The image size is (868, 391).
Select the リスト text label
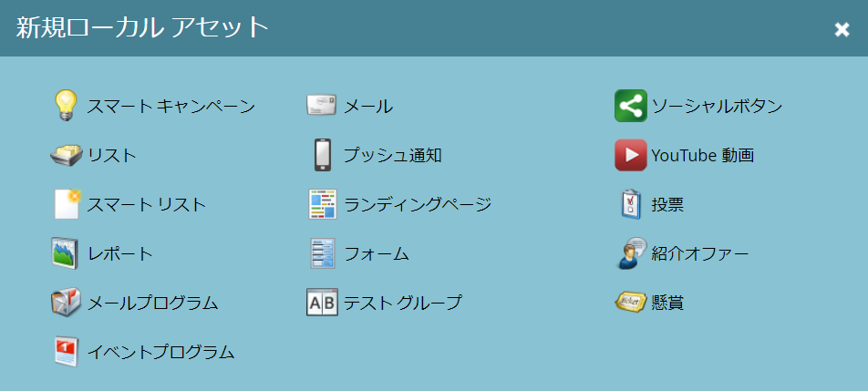pyautogui.click(x=112, y=156)
